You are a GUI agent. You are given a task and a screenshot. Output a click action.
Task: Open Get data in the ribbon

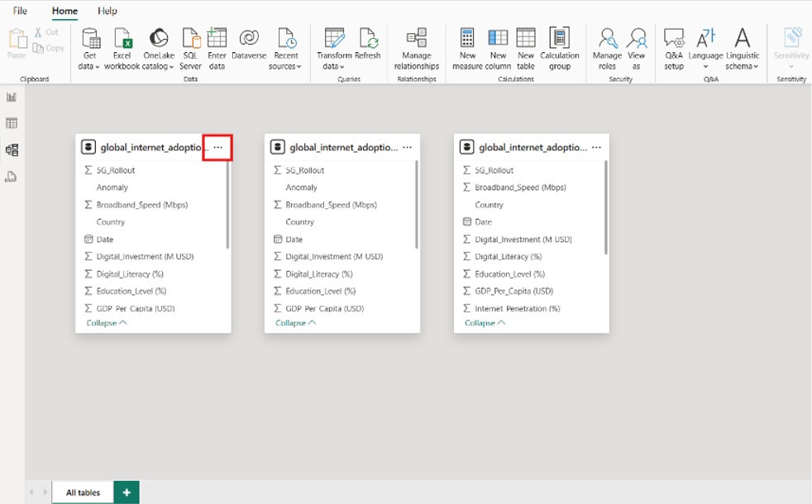(89, 47)
